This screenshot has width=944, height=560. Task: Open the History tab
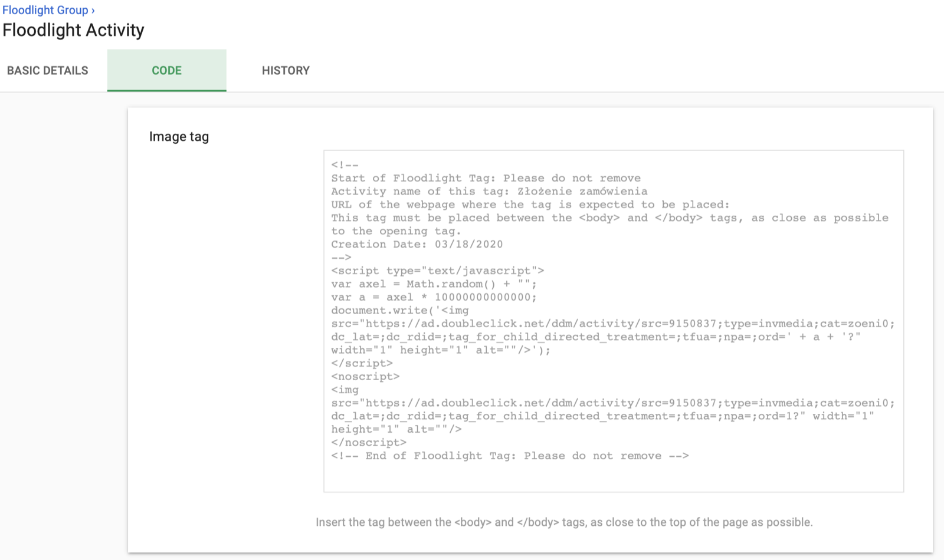click(286, 71)
